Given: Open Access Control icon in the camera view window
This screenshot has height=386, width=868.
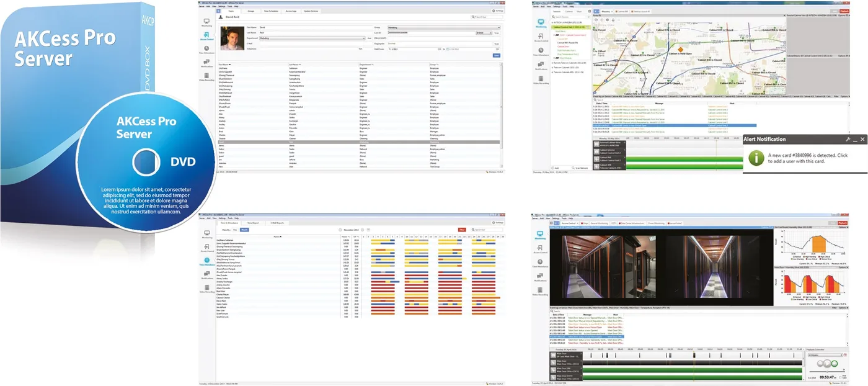Looking at the screenshot, I should pyautogui.click(x=540, y=248).
